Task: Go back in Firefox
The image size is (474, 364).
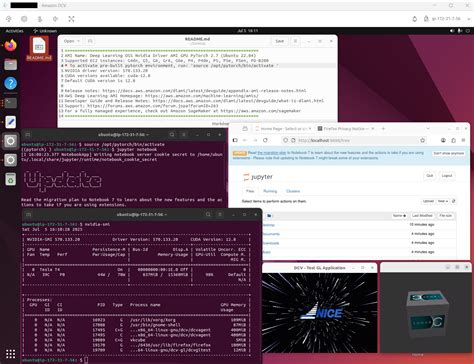Action: tap(245, 140)
